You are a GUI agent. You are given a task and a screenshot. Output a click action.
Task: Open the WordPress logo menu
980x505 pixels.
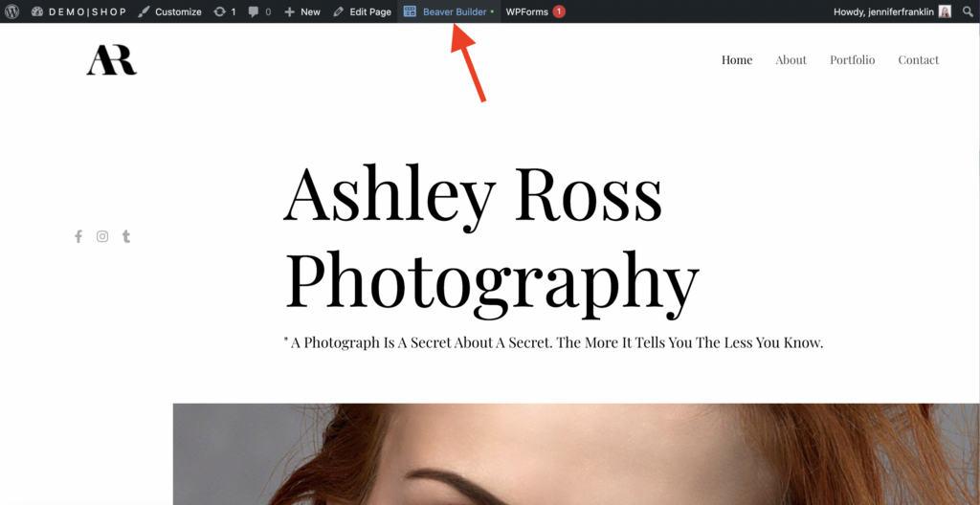click(11, 11)
